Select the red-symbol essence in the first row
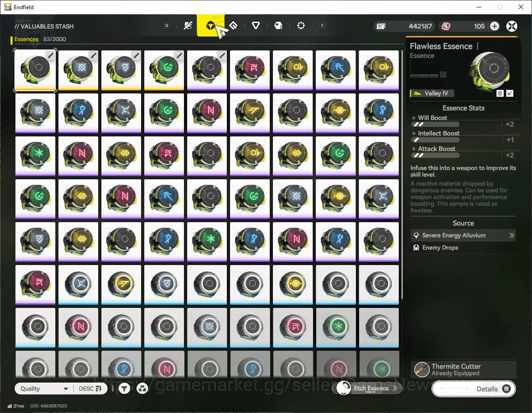The height and width of the screenshot is (413, 532). point(250,70)
